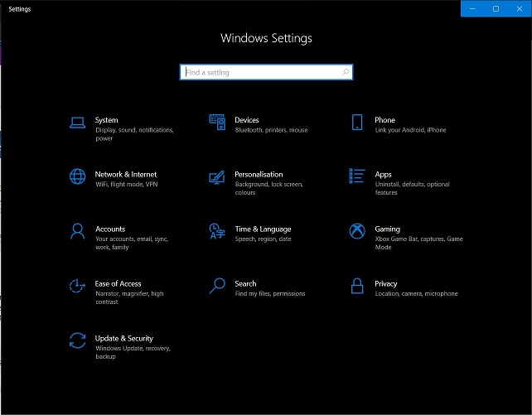
Task: Open the Ease of Access icon
Action: click(77, 286)
